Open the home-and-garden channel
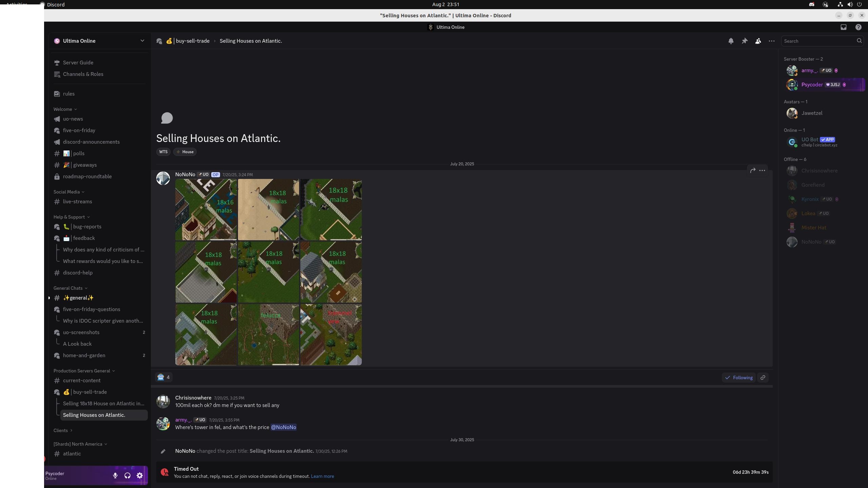This screenshot has width=868, height=488. (99, 355)
